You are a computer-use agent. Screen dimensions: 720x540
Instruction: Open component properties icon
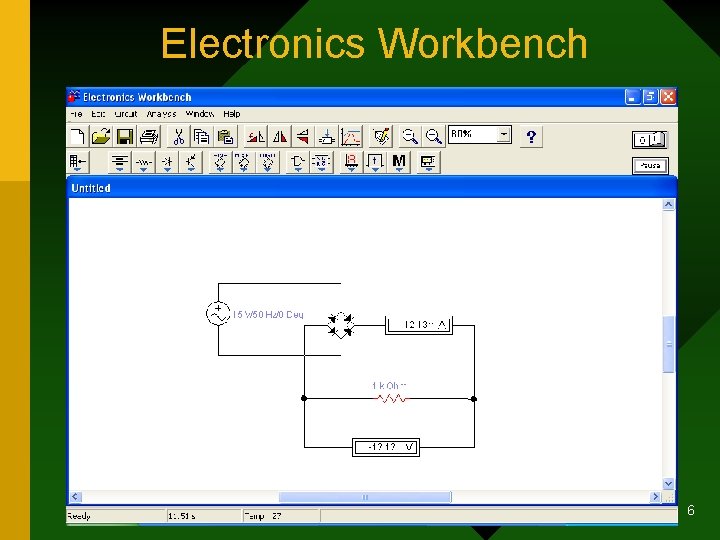coord(381,136)
